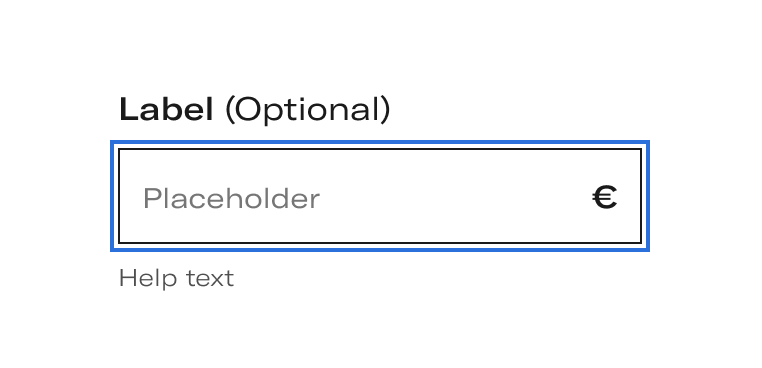Click the word Help in the helper text
762x368 pixels.
click(x=145, y=279)
